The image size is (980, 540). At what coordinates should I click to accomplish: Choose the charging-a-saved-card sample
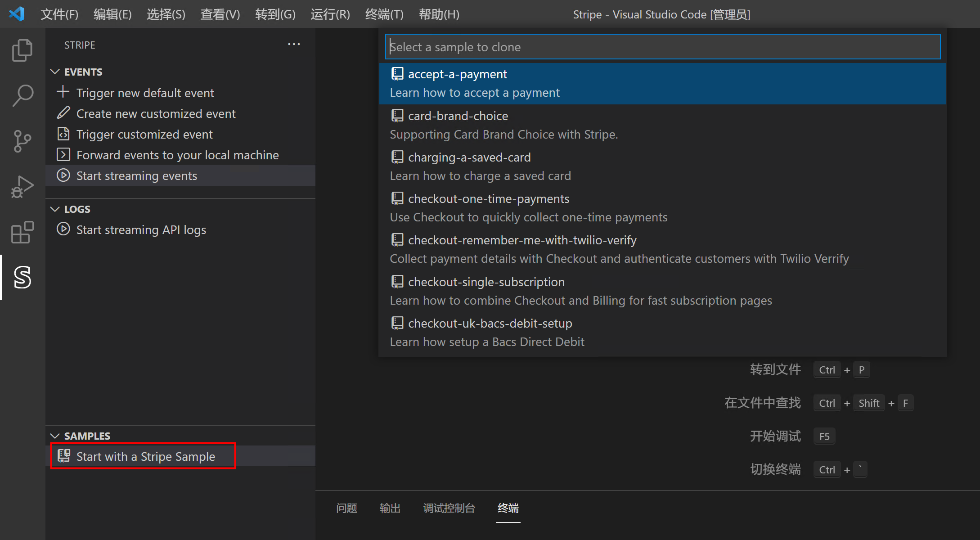pos(662,166)
